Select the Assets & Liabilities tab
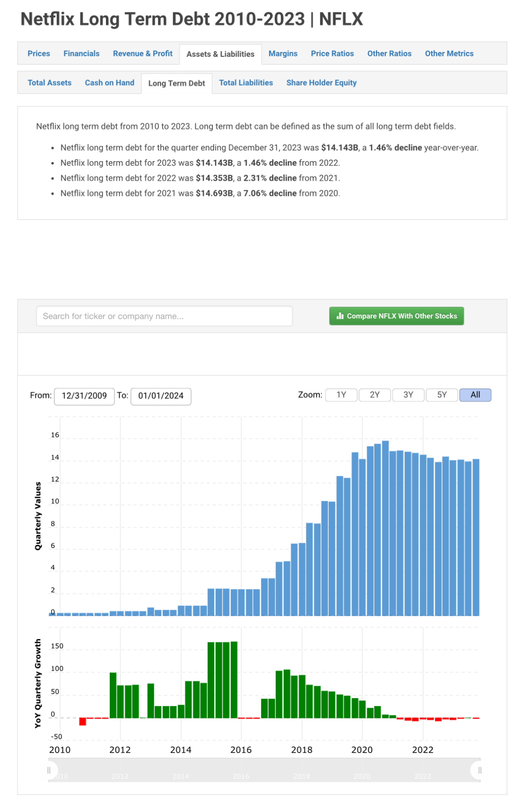 tap(220, 54)
